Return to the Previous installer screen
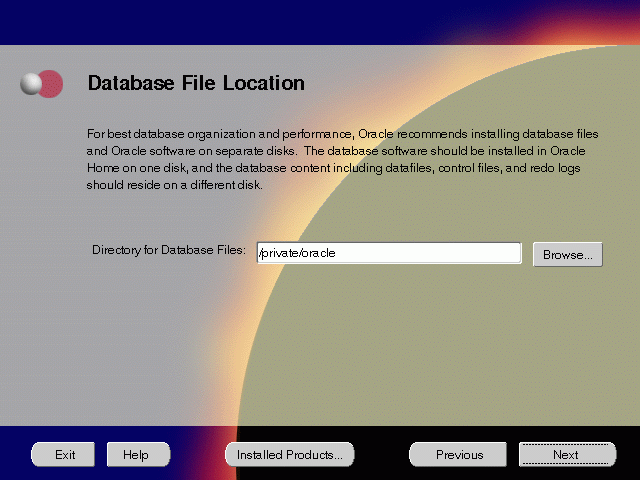This screenshot has height=480, width=640. pos(458,454)
